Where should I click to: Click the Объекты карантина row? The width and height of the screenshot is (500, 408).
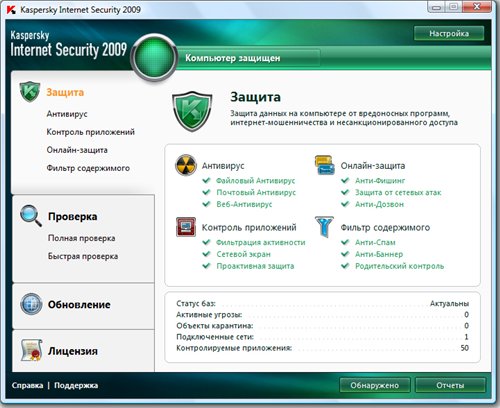(x=322, y=325)
